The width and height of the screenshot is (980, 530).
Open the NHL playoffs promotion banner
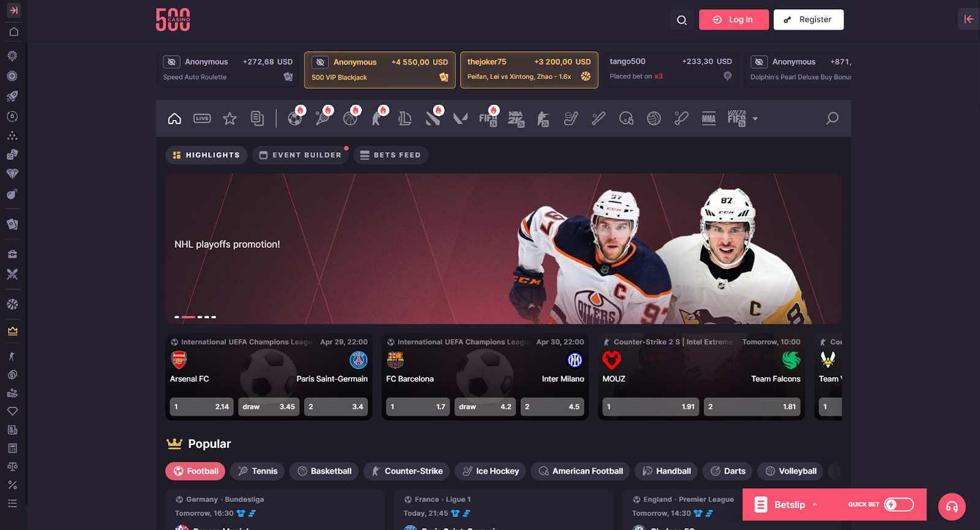(x=503, y=248)
